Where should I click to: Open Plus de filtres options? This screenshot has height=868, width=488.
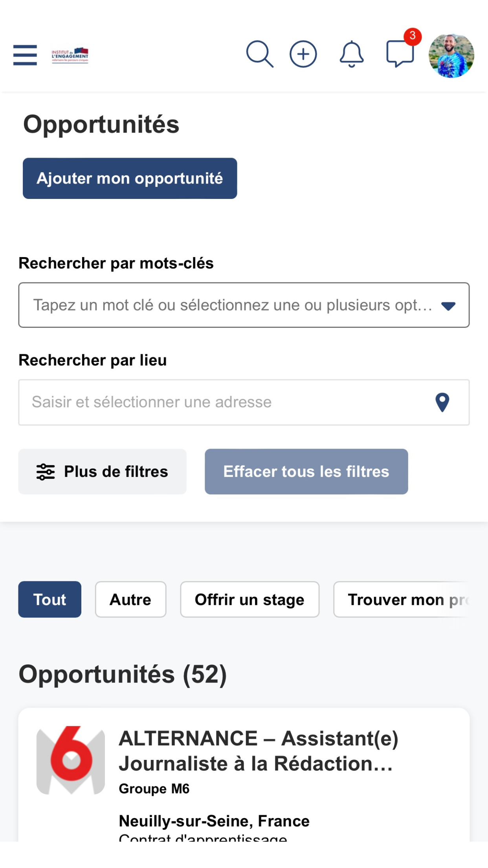pyautogui.click(x=102, y=472)
